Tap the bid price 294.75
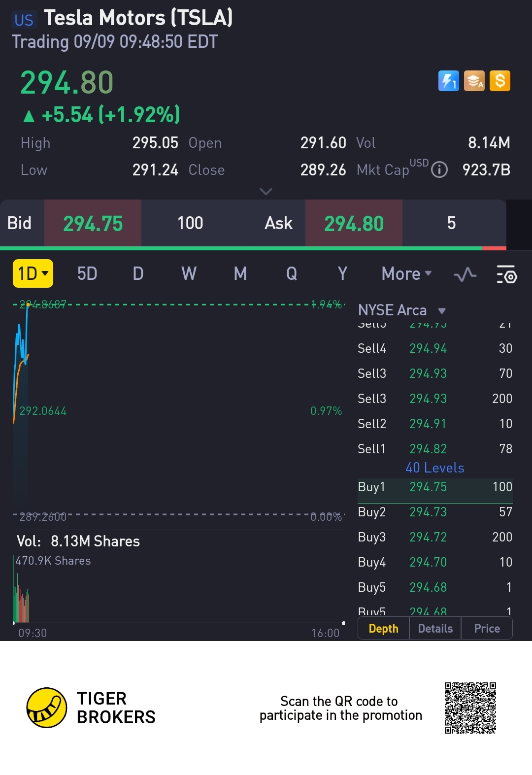The image size is (532, 775). (93, 223)
